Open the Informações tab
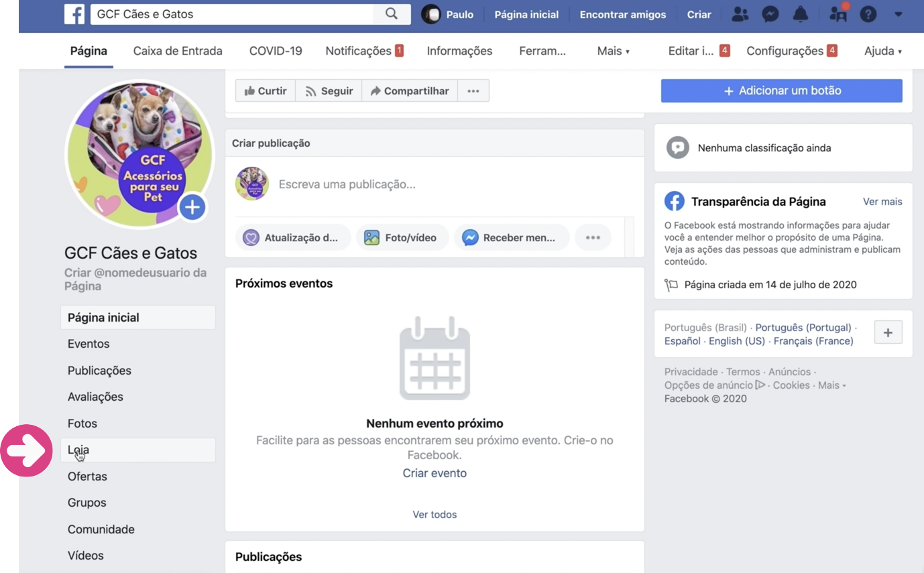Image resolution: width=924 pixels, height=573 pixels. click(459, 51)
